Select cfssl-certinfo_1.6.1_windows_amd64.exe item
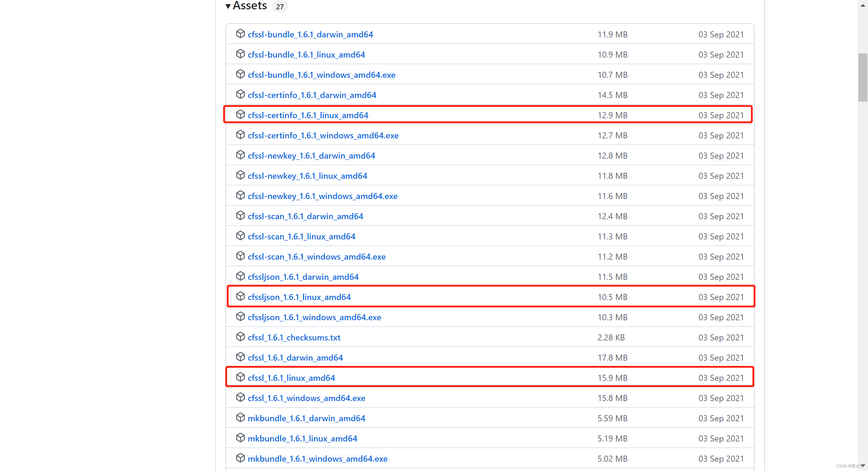This screenshot has width=868, height=471. pyautogui.click(x=323, y=134)
